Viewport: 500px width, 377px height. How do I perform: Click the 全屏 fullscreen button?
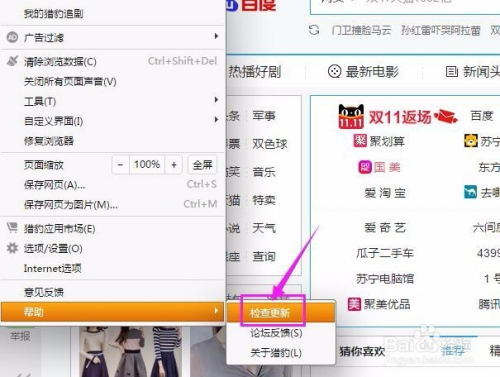[x=202, y=165]
